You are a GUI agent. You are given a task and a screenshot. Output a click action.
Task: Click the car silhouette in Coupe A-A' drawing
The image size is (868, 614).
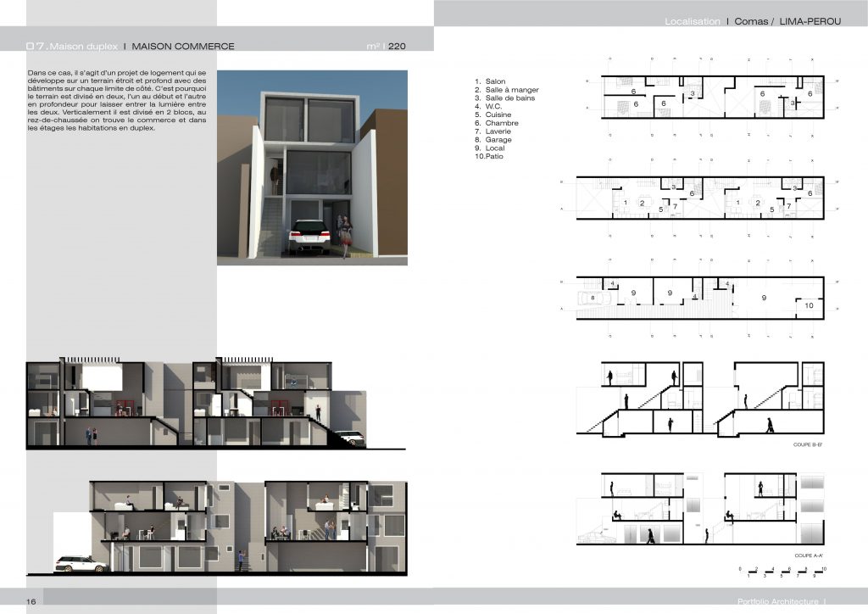click(x=598, y=535)
